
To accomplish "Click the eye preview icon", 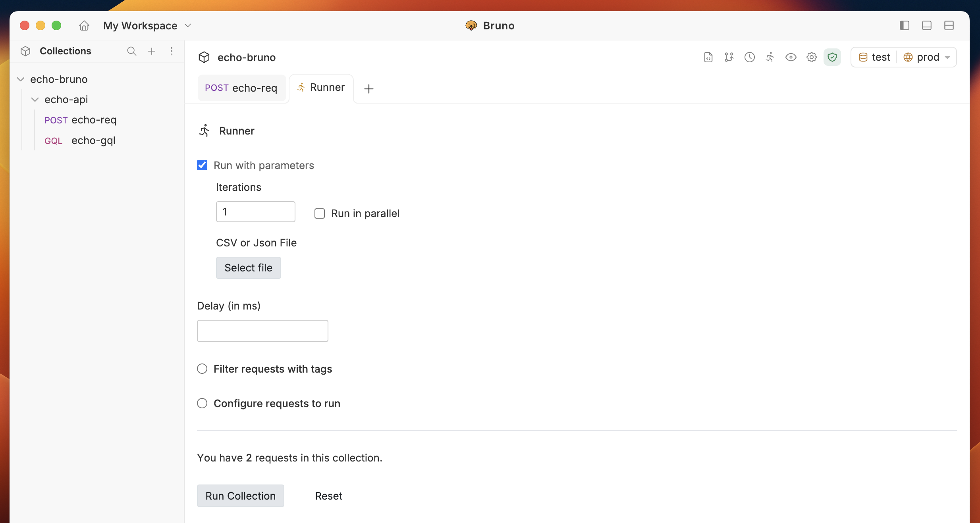I will (791, 57).
